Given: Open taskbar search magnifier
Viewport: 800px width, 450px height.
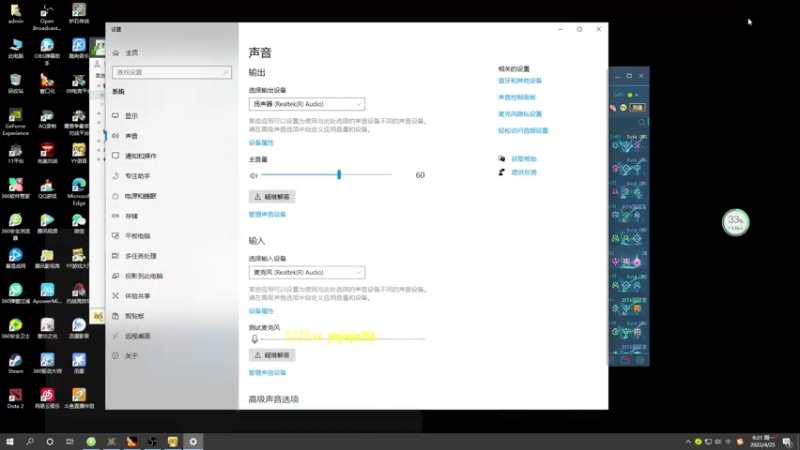Looking at the screenshot, I should coord(30,442).
